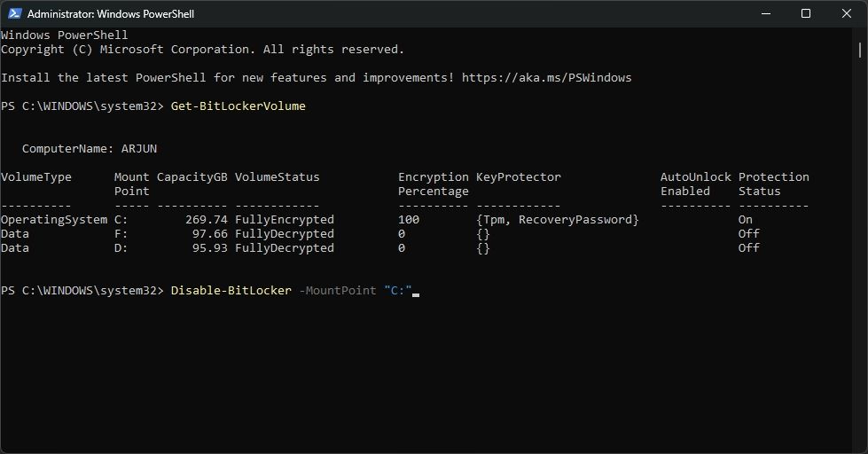868x454 pixels.
Task: Click the Get-BitLockerVolume command text
Action: [x=238, y=106]
